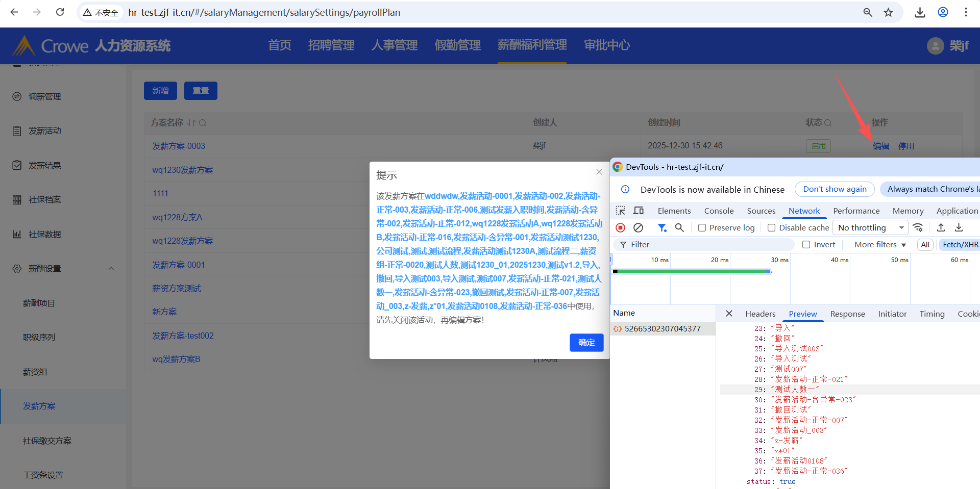The width and height of the screenshot is (980, 489).
Task: Click the network Filter input field
Action: point(703,245)
